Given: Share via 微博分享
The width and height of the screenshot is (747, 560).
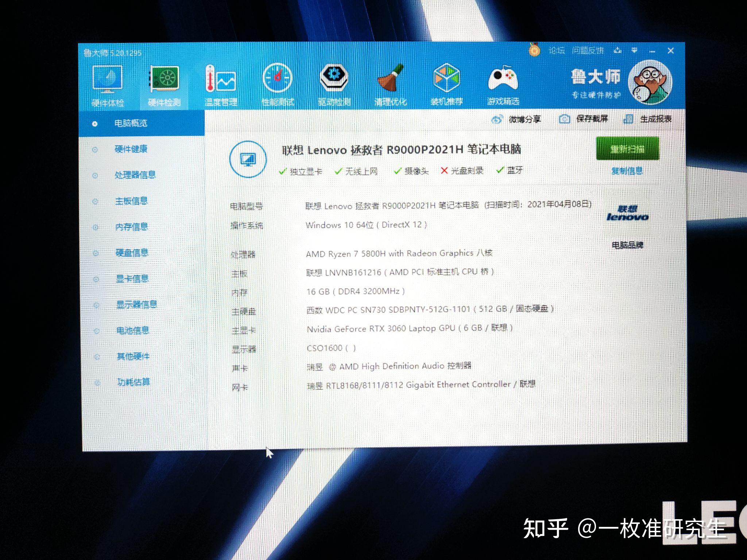Looking at the screenshot, I should pyautogui.click(x=516, y=119).
